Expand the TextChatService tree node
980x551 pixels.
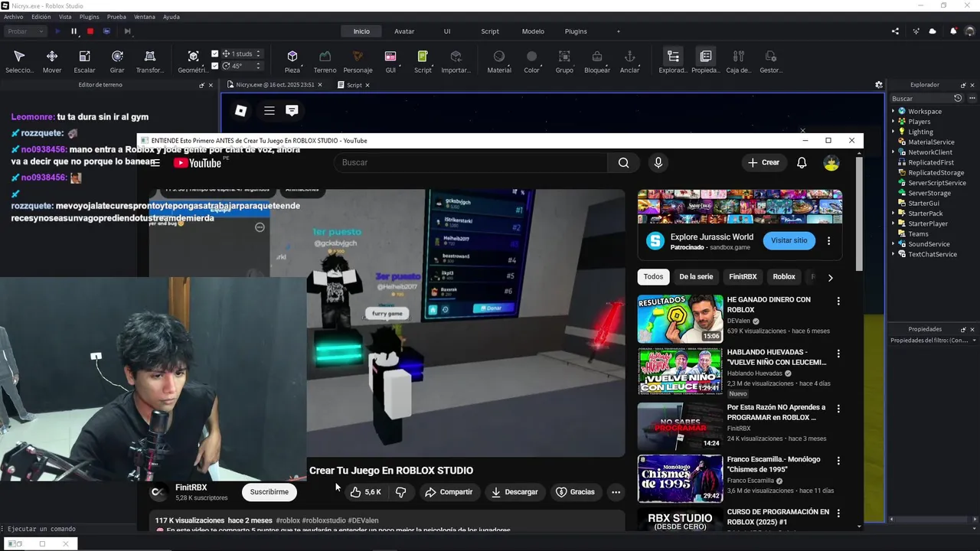tap(893, 254)
